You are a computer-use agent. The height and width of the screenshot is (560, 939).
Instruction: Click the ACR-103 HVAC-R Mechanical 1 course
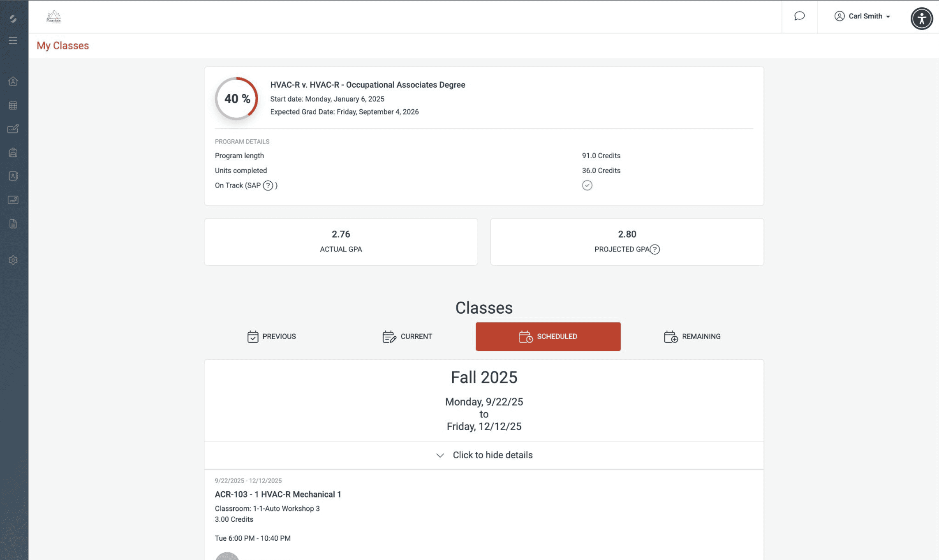coord(278,494)
